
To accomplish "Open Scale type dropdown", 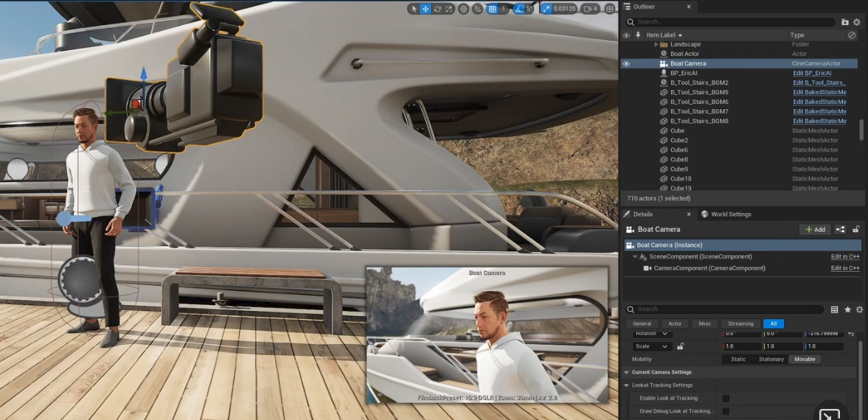I will click(653, 346).
